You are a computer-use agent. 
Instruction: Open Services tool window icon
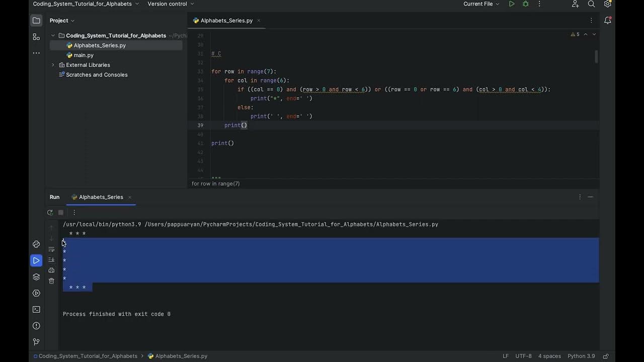36,293
